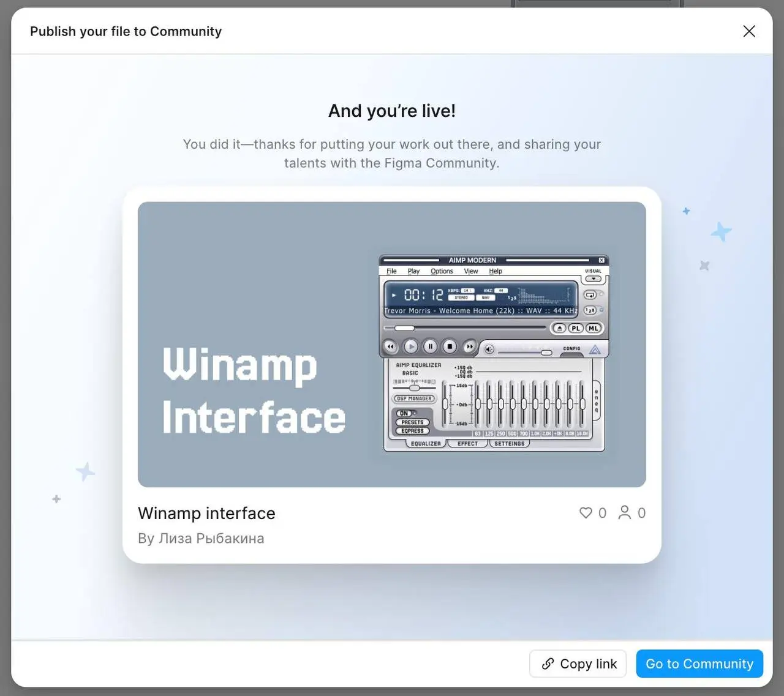Click author name "By Лиза Рыбакина"
The width and height of the screenshot is (784, 696).
click(201, 538)
